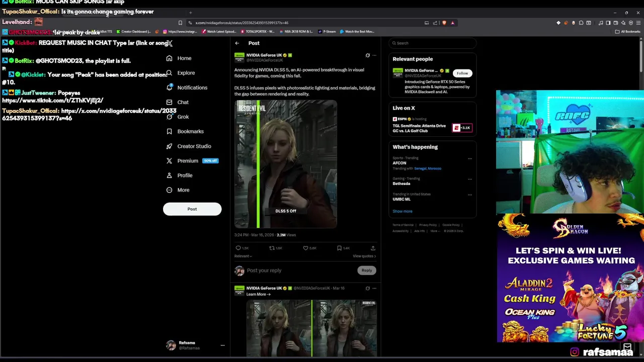Click the Brave shield icon in address bar
The width and height of the screenshot is (644, 362).
coord(444,23)
